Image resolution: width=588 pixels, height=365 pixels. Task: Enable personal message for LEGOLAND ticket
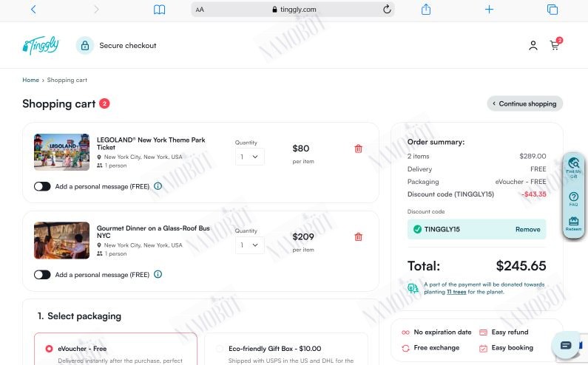point(42,186)
